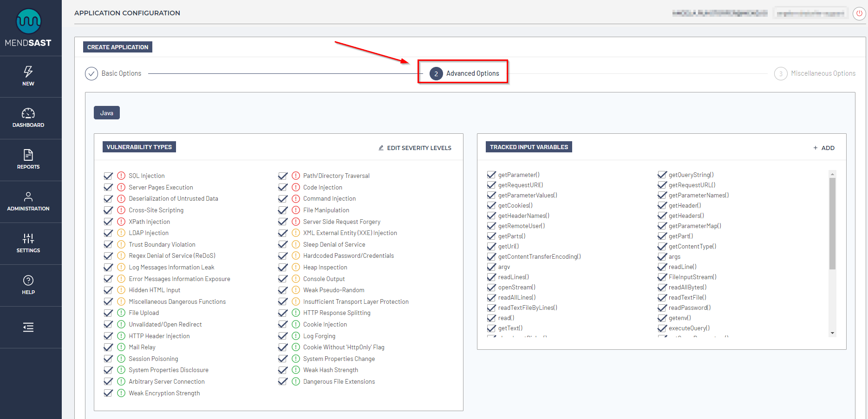The height and width of the screenshot is (419, 868).
Task: Click Edit Severity Levels
Action: pos(415,148)
